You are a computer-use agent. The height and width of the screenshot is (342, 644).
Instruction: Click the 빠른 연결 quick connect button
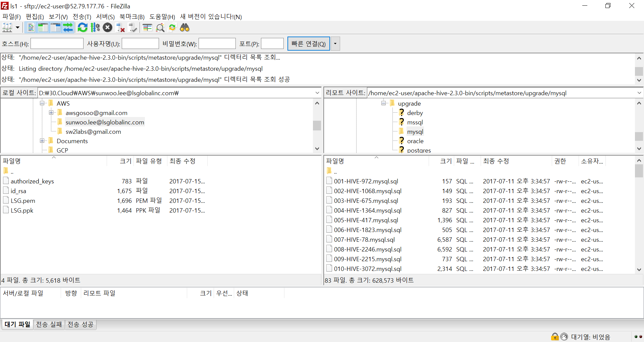(x=309, y=44)
